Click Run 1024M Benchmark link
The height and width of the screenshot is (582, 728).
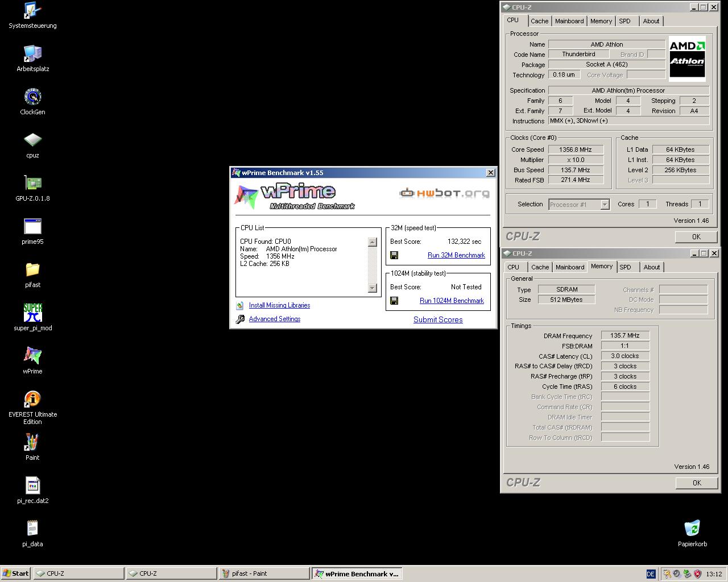[452, 301]
